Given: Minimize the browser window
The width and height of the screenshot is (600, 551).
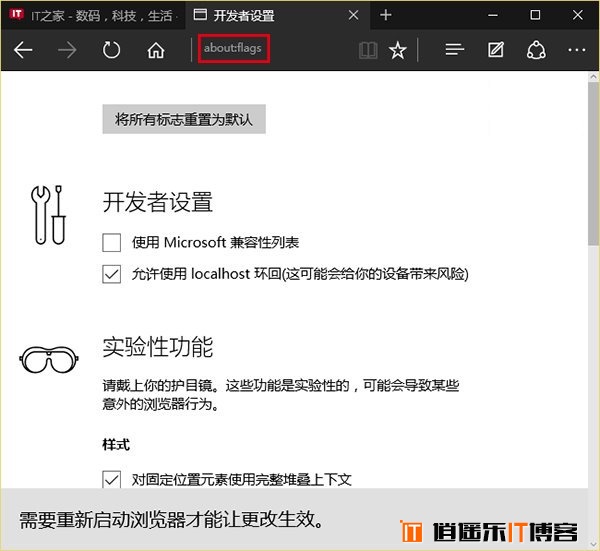Looking at the screenshot, I should 493,15.
